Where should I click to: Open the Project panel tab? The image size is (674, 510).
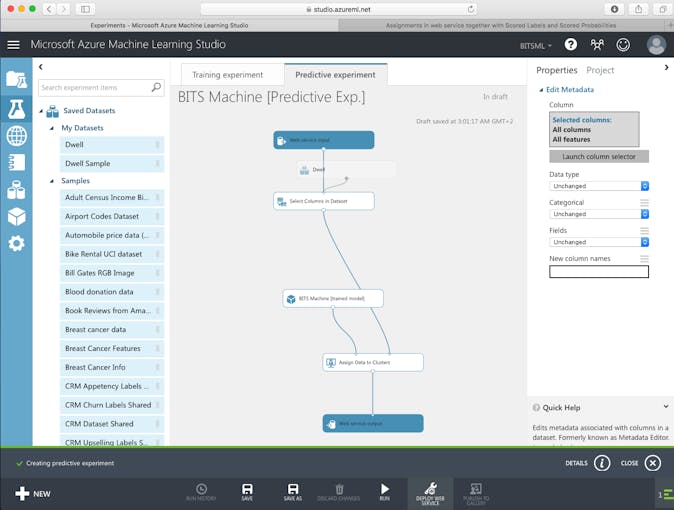pos(600,70)
